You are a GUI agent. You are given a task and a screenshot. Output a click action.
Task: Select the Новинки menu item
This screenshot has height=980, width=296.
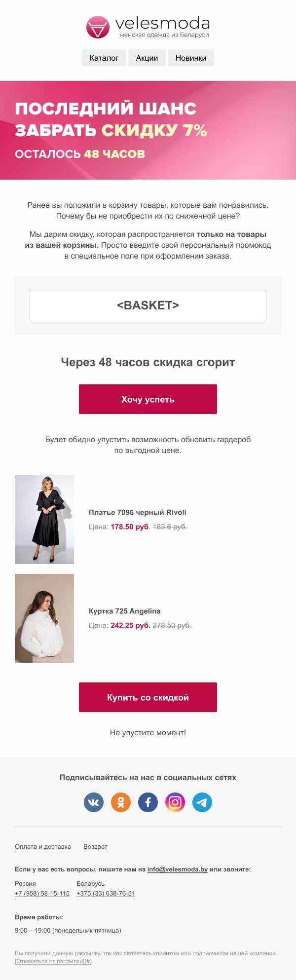[191, 58]
